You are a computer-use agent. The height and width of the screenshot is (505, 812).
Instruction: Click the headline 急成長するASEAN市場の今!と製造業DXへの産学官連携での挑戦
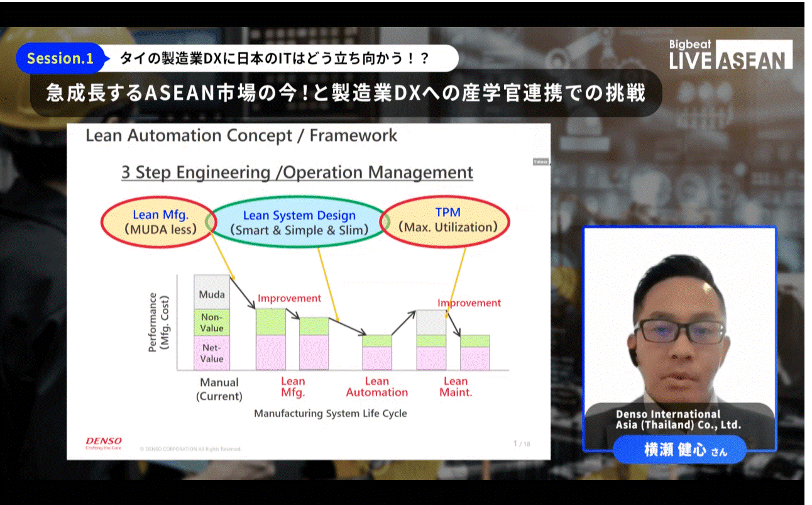coord(346,93)
